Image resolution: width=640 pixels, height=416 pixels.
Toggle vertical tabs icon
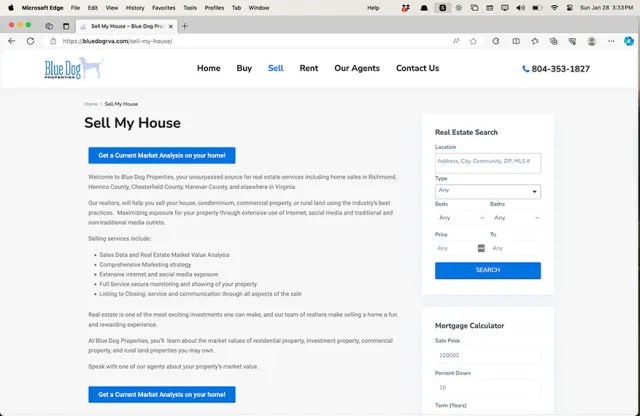66,26
